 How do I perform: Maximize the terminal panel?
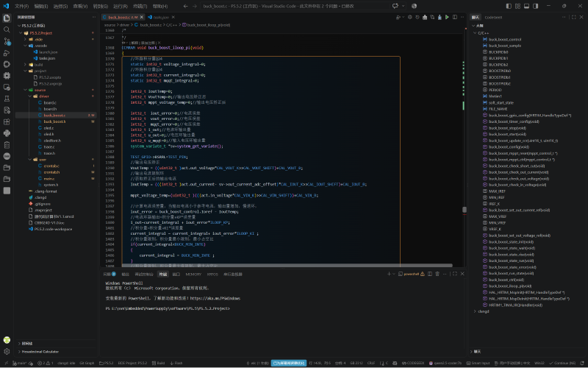click(x=455, y=274)
